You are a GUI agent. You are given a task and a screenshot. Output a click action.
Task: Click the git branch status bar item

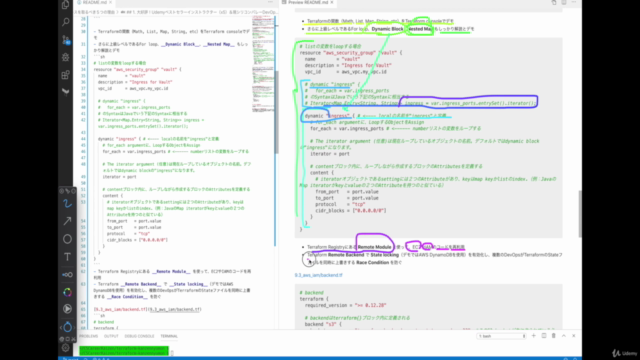(x=71, y=358)
